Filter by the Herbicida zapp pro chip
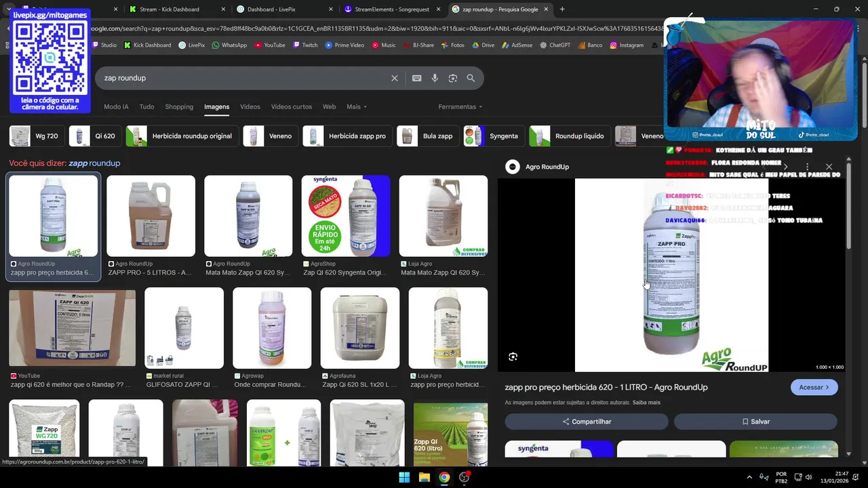Screen dimensions: 868x488 tap(347, 136)
